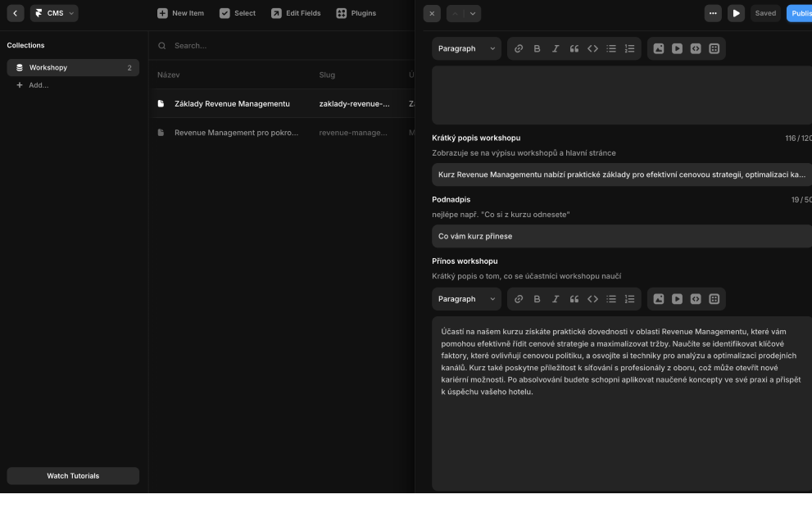812x508 pixels.
Task: Insert blockquote in Přínos workshopu toolbar
Action: [574, 299]
